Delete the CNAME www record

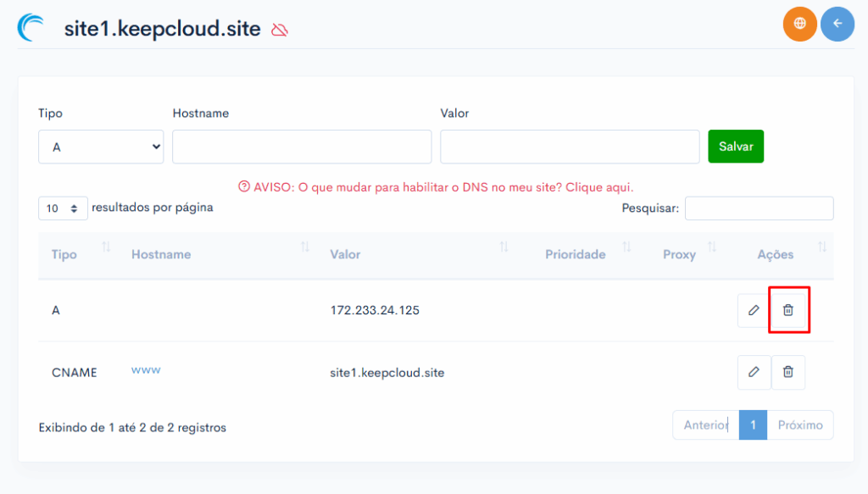click(787, 372)
